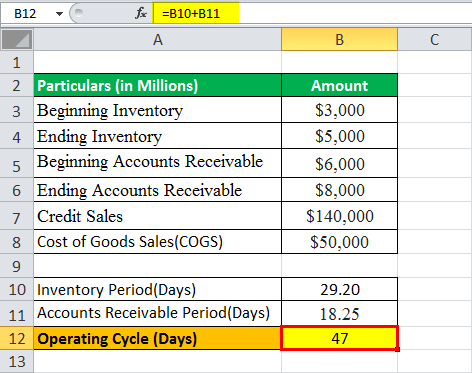Viewport: 472px width, 373px height.
Task: Click the Insert Function fx icon
Action: [141, 13]
